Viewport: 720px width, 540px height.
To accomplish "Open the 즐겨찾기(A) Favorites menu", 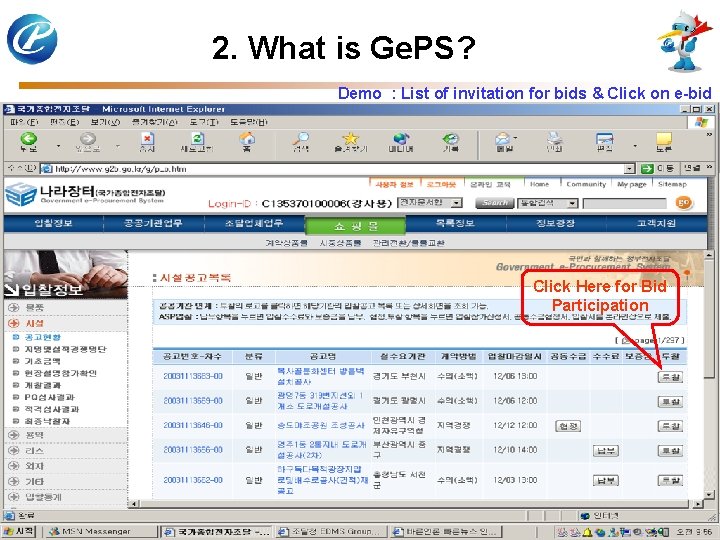I will (x=154, y=122).
